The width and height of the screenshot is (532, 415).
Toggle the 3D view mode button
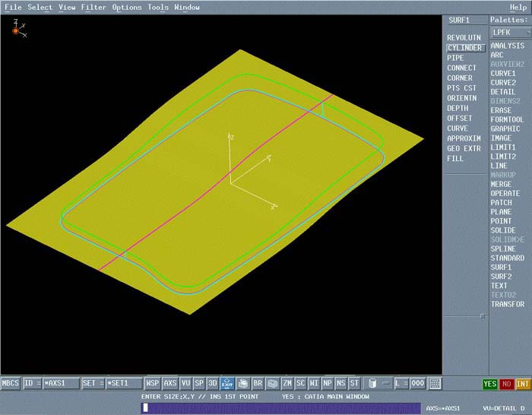click(212, 384)
